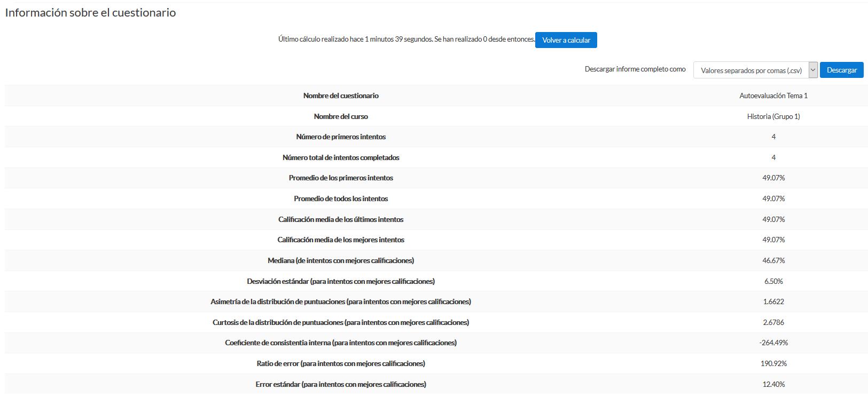Image resolution: width=868 pixels, height=397 pixels.
Task: Select the value 'Autoevaluación Tema 1'
Action: pos(773,96)
